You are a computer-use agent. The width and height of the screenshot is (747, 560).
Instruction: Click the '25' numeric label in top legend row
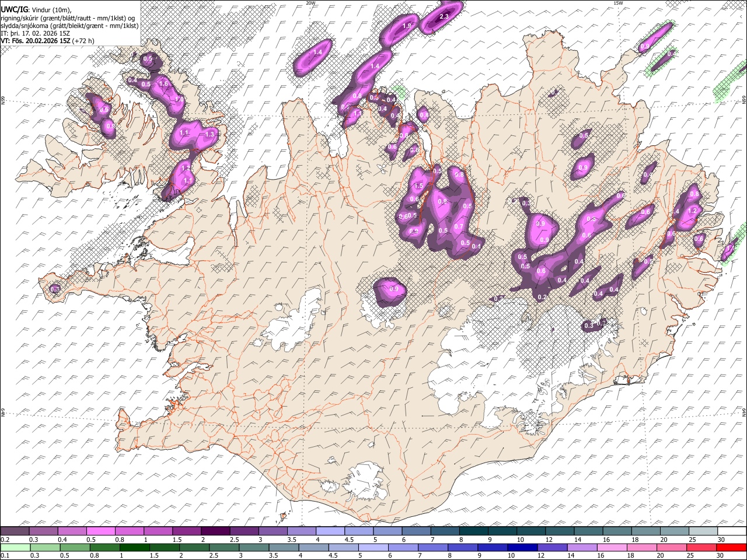[692, 540]
